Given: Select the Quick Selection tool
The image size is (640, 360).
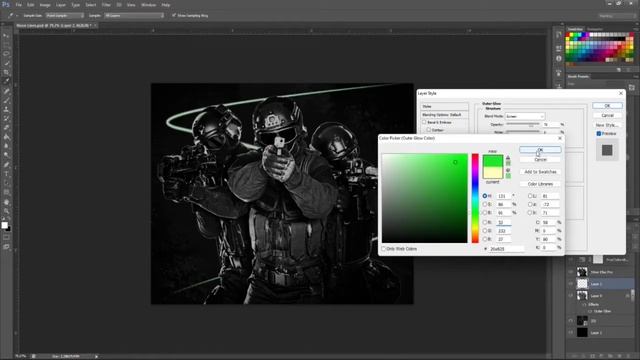Looking at the screenshot, I should (6, 63).
